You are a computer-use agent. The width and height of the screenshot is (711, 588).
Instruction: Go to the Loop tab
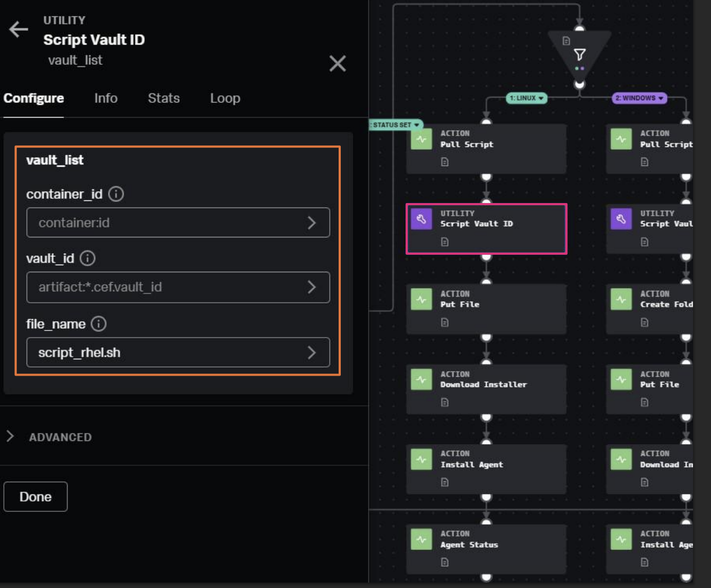(225, 98)
